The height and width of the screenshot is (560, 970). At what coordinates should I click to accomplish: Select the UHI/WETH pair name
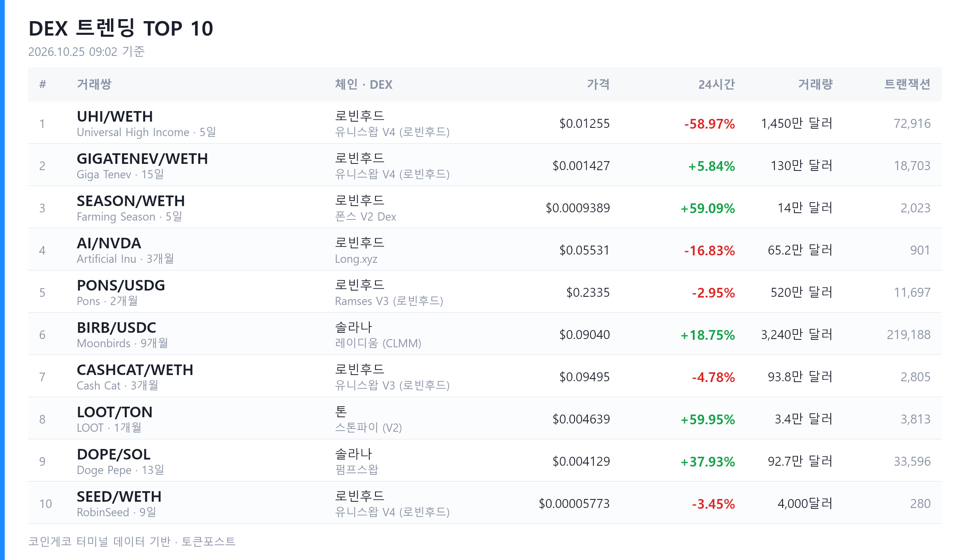coord(115,117)
